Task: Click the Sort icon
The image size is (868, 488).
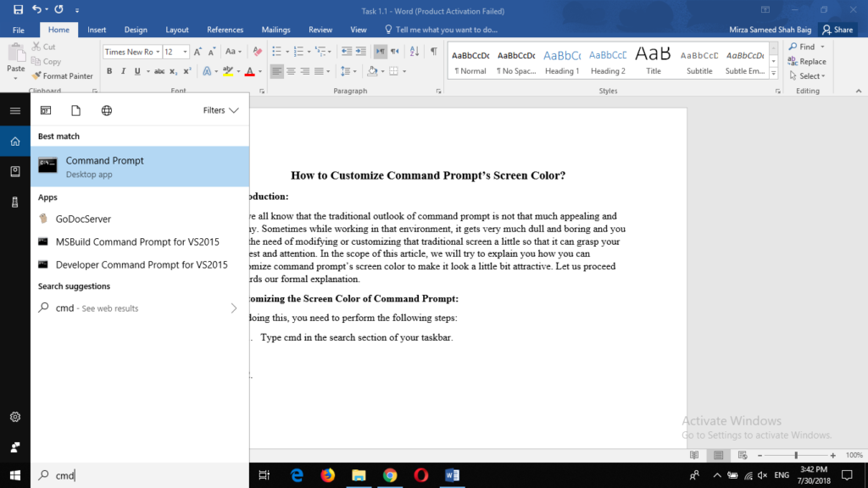Action: (x=414, y=52)
